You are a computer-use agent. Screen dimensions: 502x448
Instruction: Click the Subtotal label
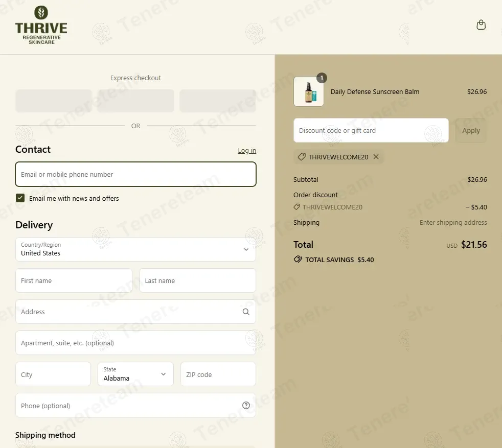tap(306, 179)
